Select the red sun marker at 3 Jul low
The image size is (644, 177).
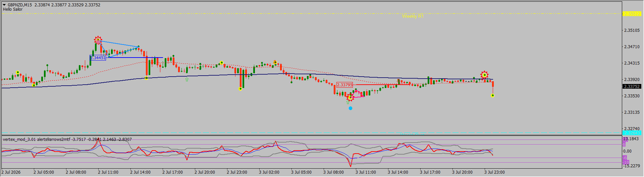(x=350, y=97)
